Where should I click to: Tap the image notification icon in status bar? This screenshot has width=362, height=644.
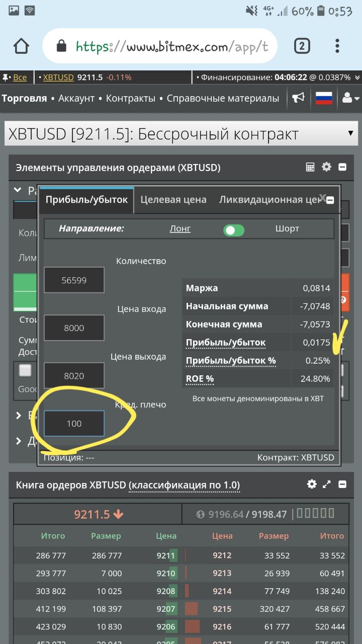(14, 10)
